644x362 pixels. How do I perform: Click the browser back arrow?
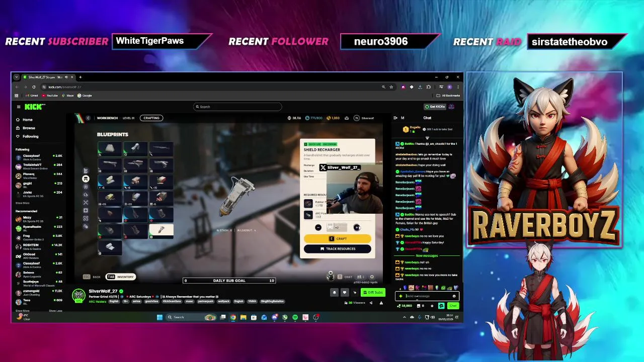[x=17, y=87]
